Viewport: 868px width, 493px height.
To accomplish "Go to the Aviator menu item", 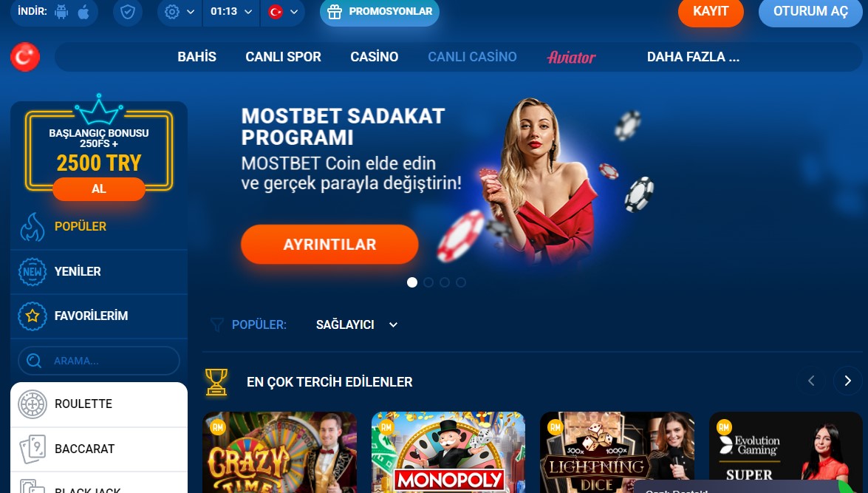I will [x=571, y=57].
